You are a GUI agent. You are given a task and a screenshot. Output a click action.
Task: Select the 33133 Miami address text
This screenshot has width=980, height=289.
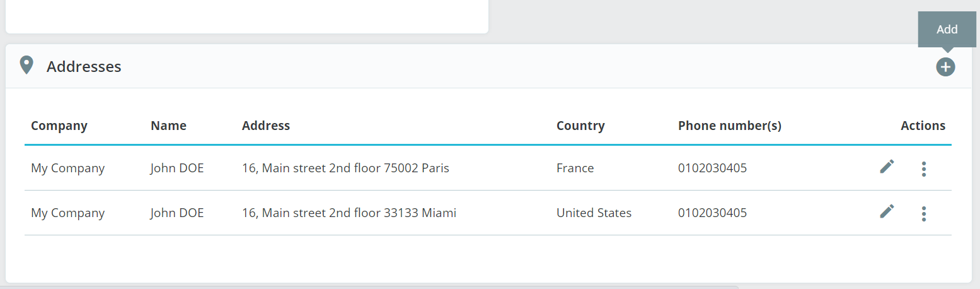coord(349,213)
